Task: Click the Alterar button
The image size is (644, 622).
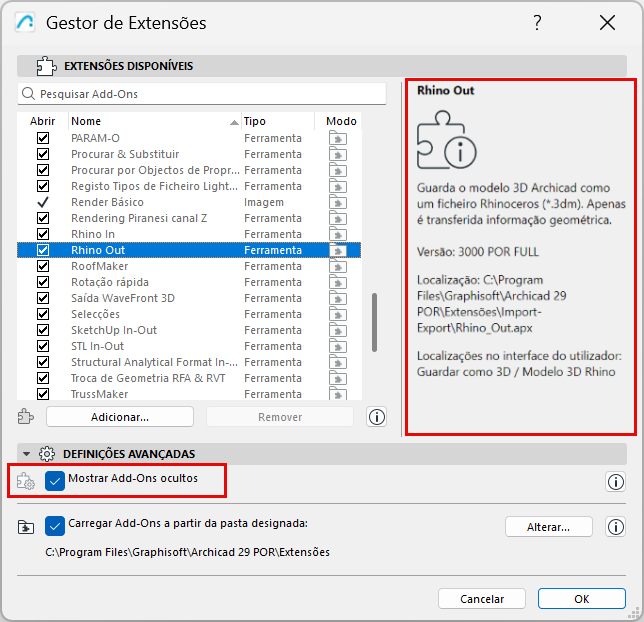Action: pos(549,527)
